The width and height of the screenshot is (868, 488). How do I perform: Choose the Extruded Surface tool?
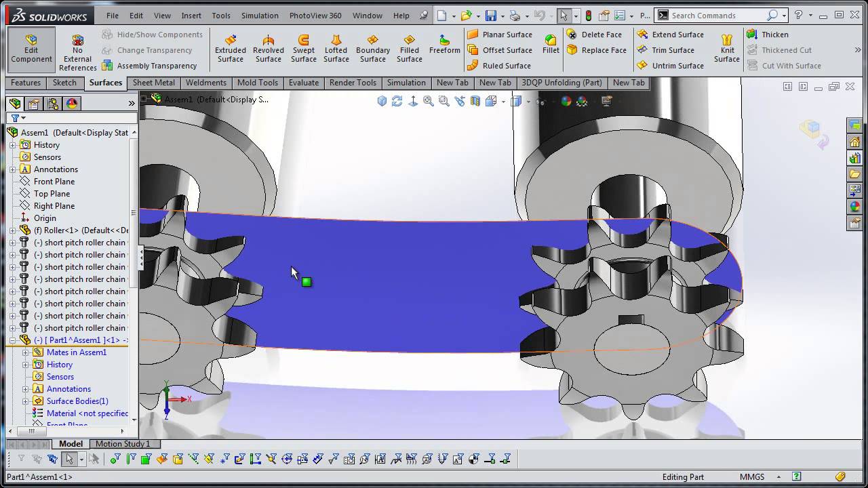pyautogui.click(x=231, y=49)
